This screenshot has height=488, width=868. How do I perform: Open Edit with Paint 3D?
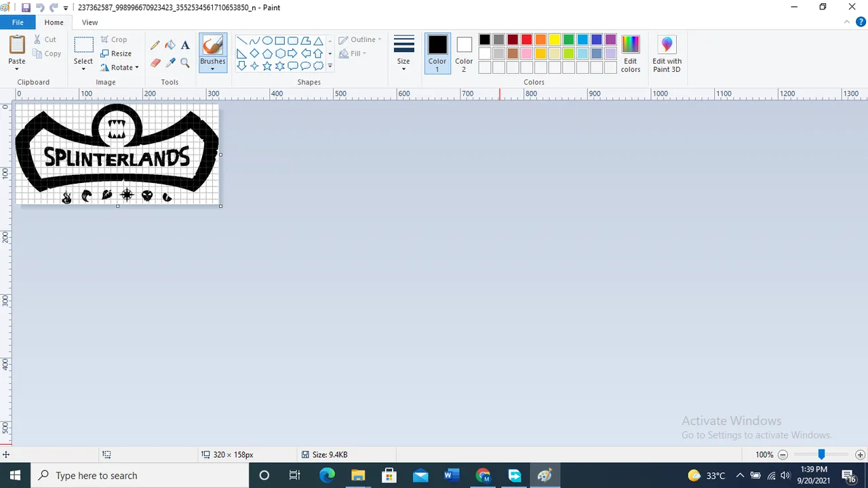[x=667, y=54]
